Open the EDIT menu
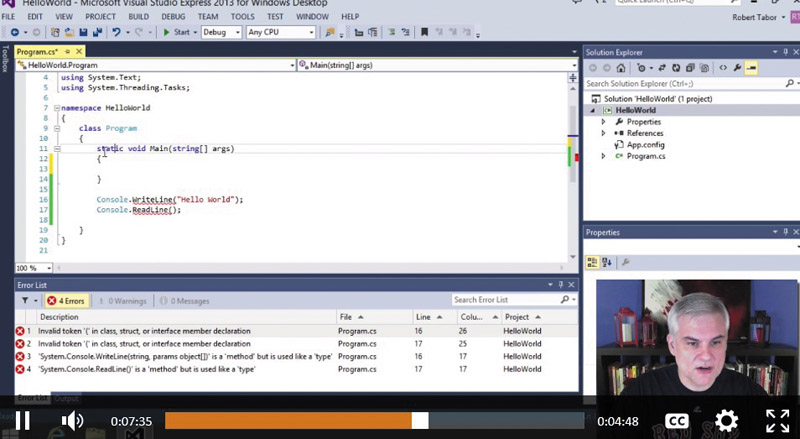Screen dimensions: 800x439 [x=35, y=17]
